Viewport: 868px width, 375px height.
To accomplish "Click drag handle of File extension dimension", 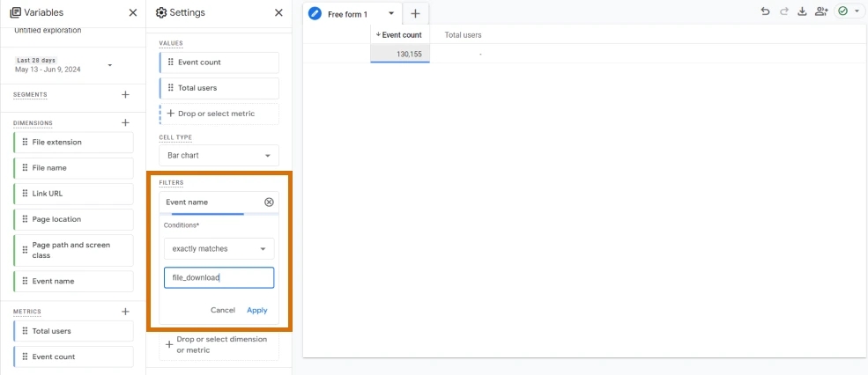I will pos(25,142).
